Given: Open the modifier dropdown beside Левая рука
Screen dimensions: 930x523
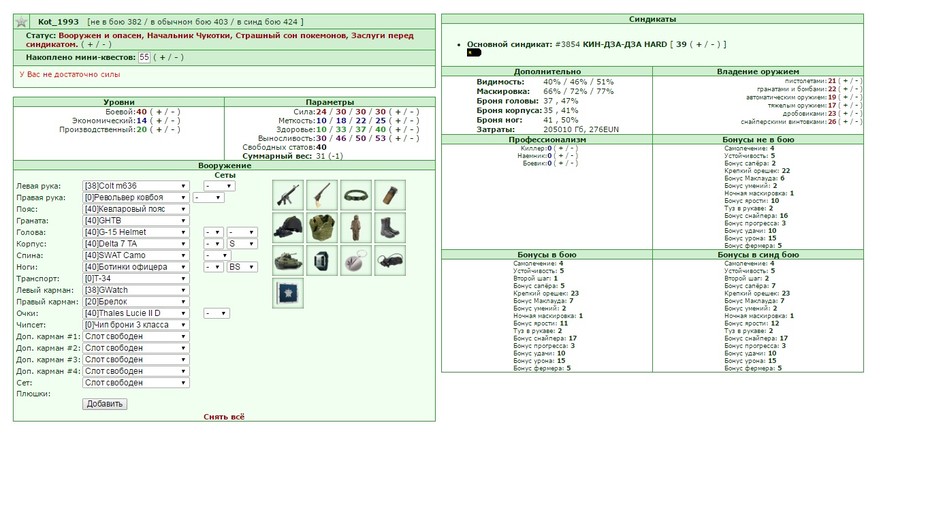Looking at the screenshot, I should [x=219, y=186].
